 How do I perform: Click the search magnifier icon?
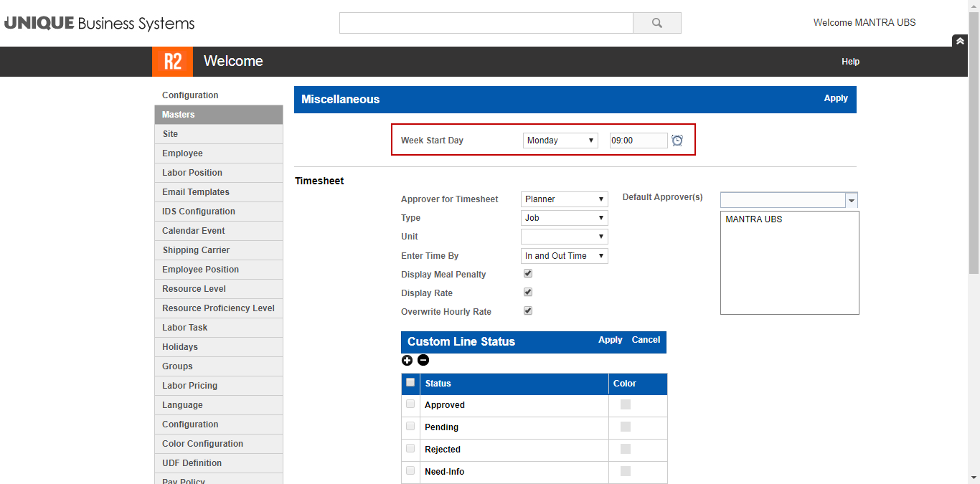pos(656,22)
